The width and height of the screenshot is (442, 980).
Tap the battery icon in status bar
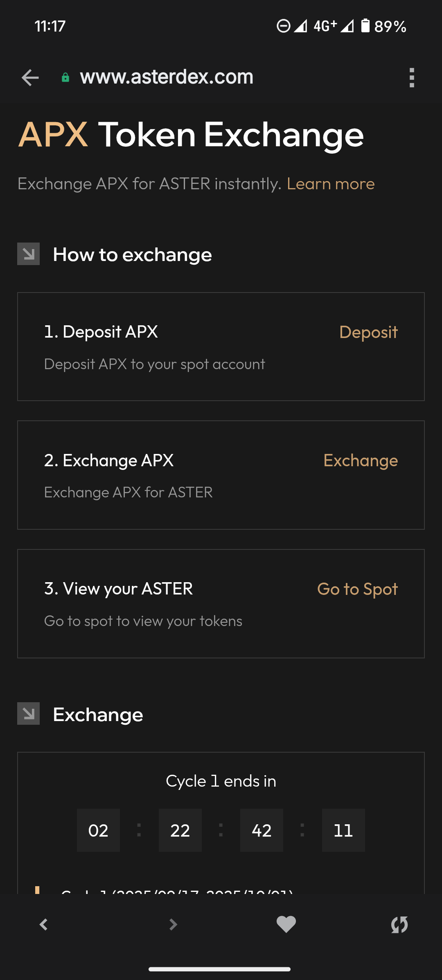click(x=365, y=26)
